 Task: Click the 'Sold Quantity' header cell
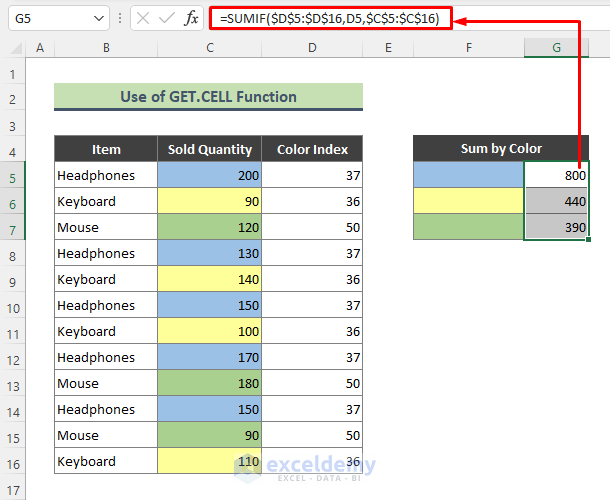(x=210, y=149)
